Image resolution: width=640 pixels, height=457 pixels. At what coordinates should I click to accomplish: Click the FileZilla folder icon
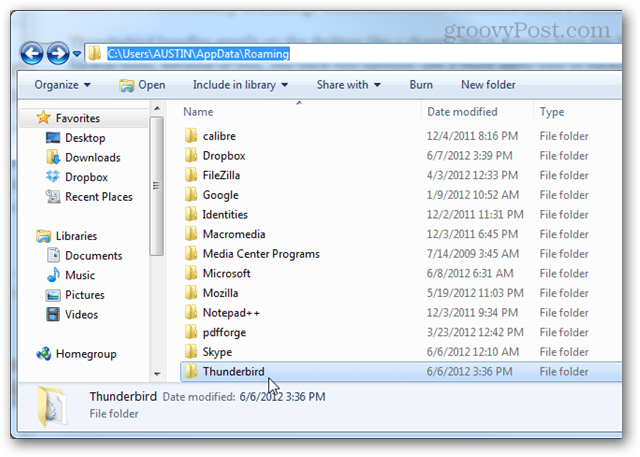[x=191, y=175]
